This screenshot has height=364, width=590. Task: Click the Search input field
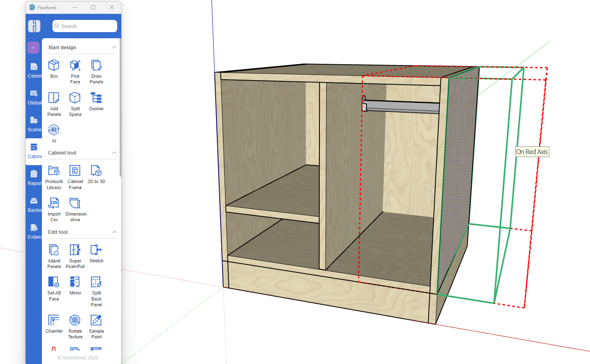[x=85, y=26]
